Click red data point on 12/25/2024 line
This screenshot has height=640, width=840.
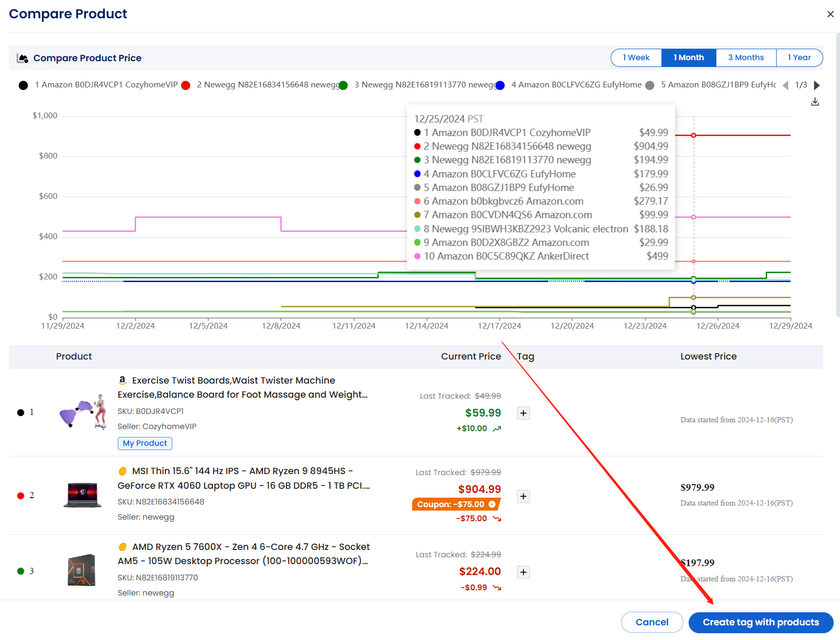point(693,136)
